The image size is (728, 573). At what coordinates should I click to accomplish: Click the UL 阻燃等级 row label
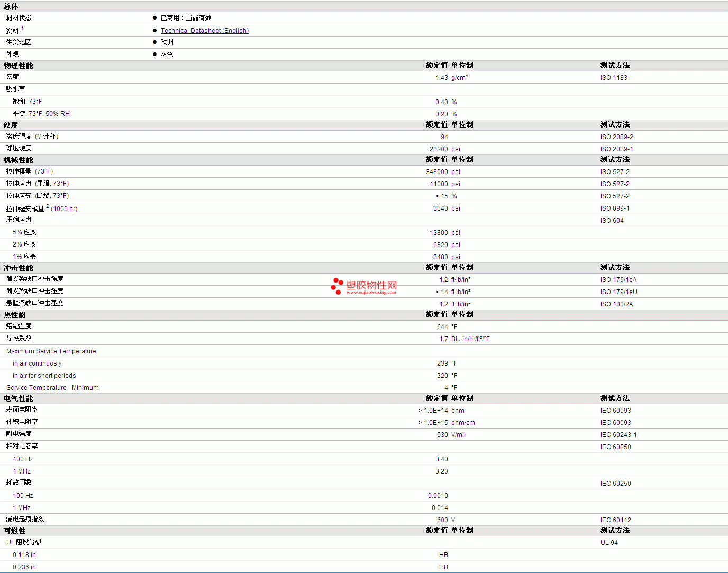(x=24, y=542)
